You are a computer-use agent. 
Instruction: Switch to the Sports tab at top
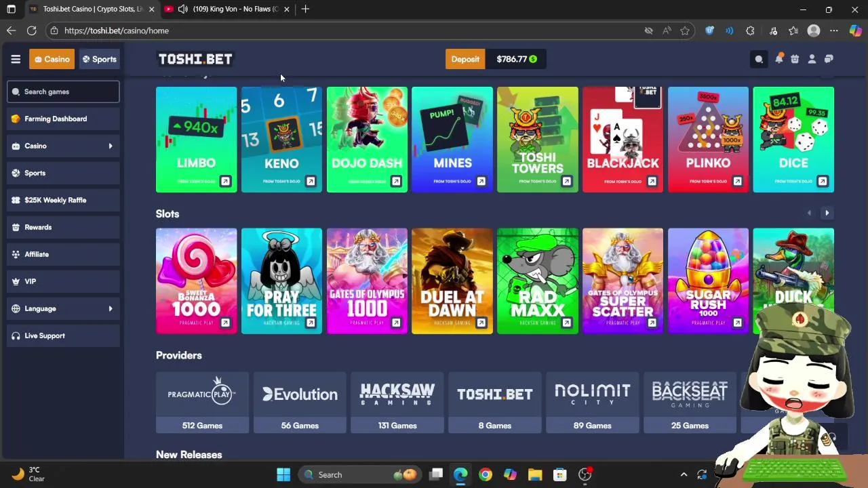(x=100, y=59)
